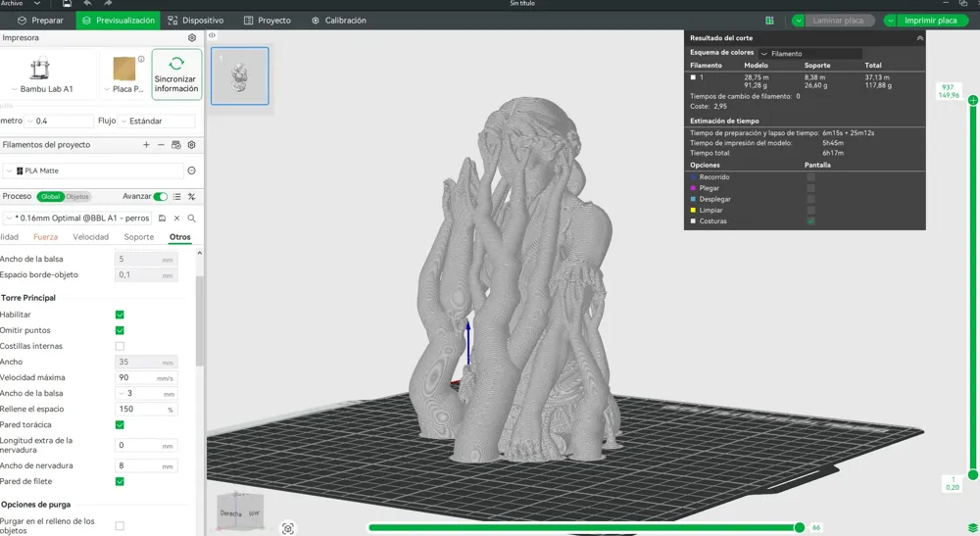
Task: Open project filaments settings gear
Action: (192, 145)
